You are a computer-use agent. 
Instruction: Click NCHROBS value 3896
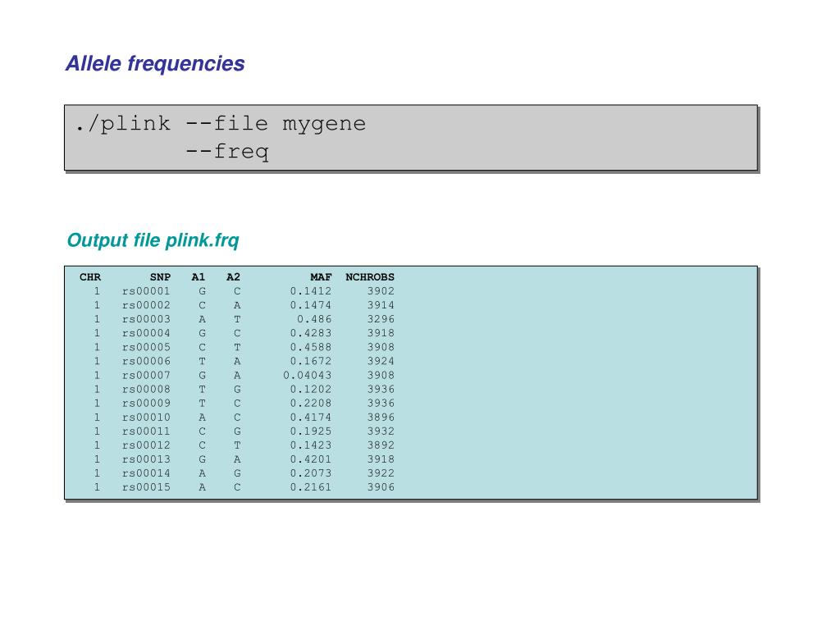coord(381,417)
